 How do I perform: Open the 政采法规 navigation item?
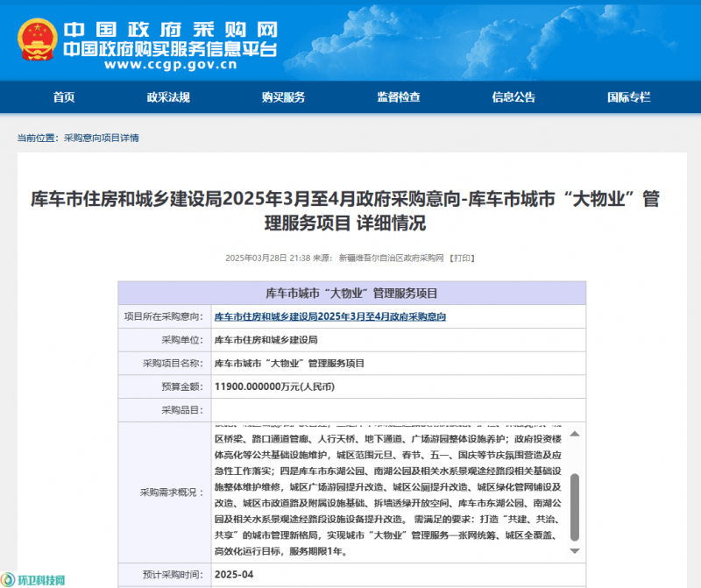[x=168, y=97]
